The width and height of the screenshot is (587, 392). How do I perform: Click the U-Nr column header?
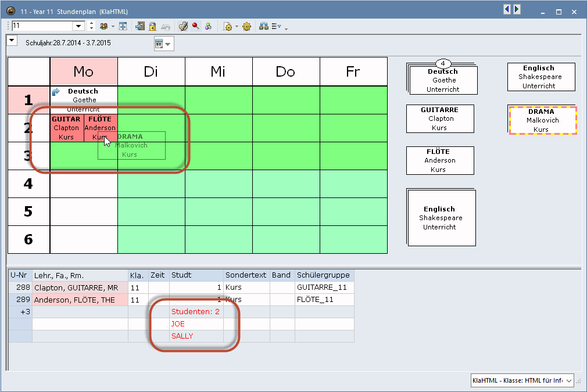click(20, 275)
